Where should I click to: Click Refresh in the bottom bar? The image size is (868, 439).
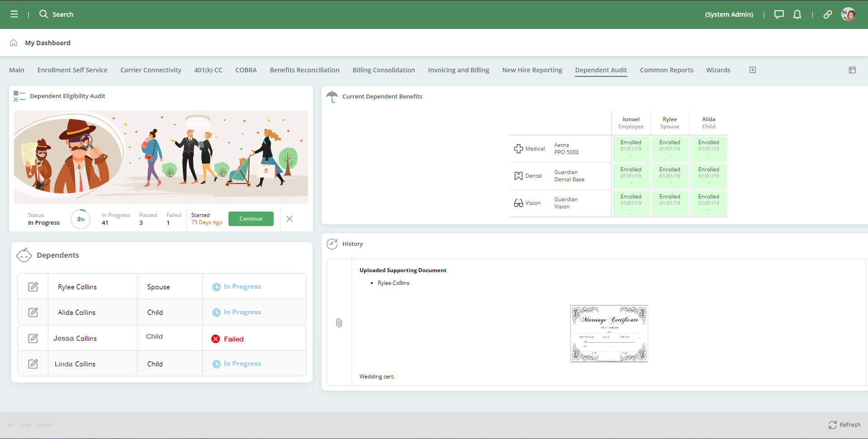tap(844, 425)
